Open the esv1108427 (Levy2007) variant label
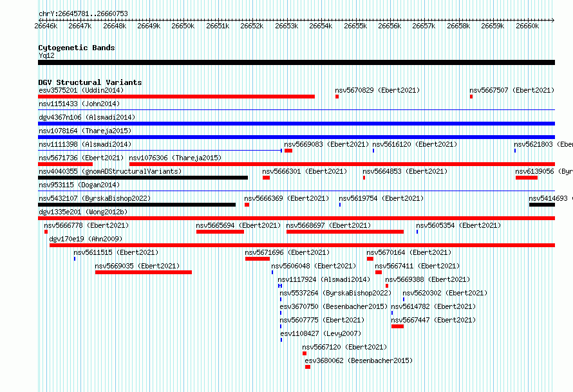The width and height of the screenshot is (573, 392). point(321,333)
